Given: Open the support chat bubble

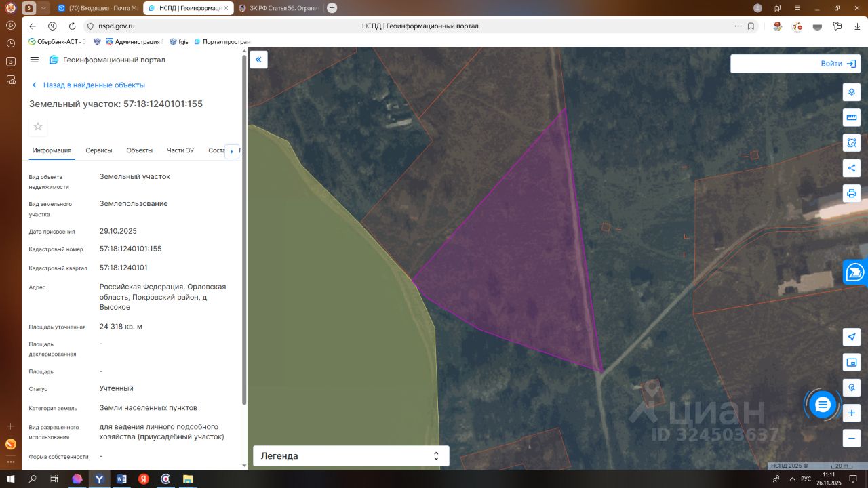Looking at the screenshot, I should (x=823, y=405).
